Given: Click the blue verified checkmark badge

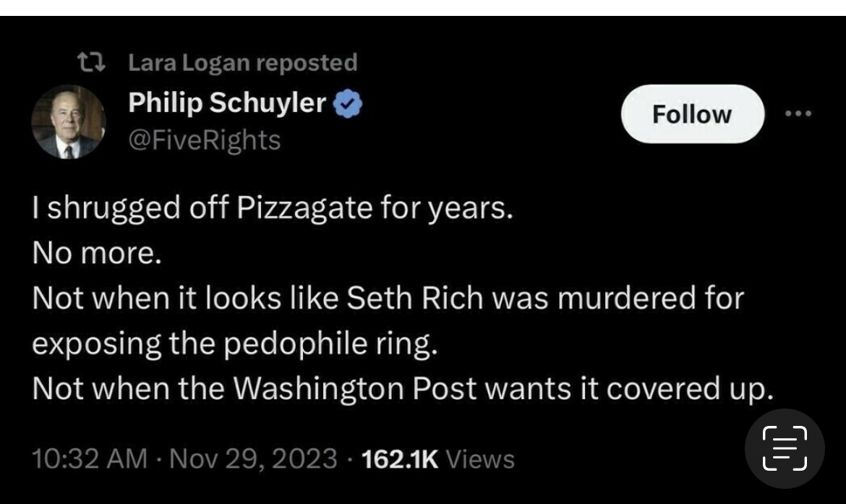Looking at the screenshot, I should pos(348,106).
